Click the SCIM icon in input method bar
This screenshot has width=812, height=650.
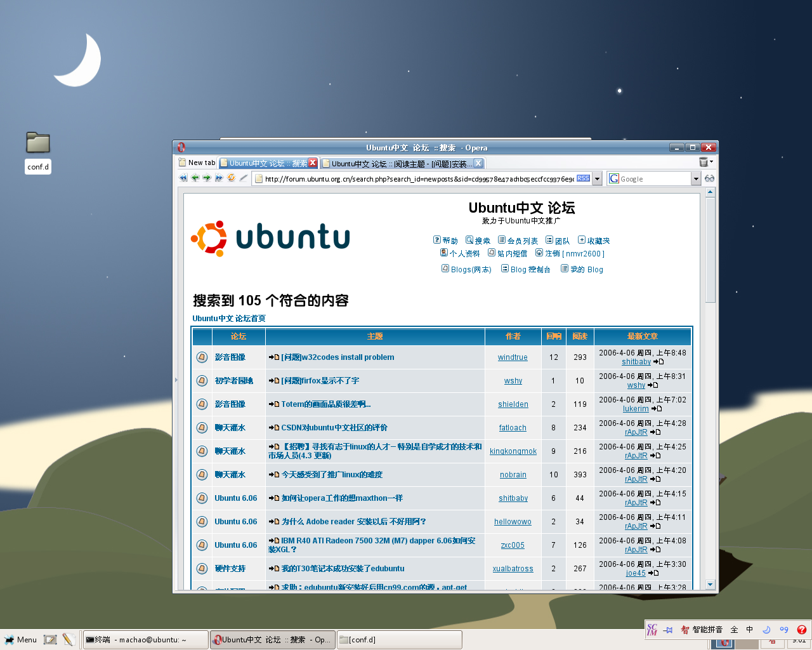[652, 630]
